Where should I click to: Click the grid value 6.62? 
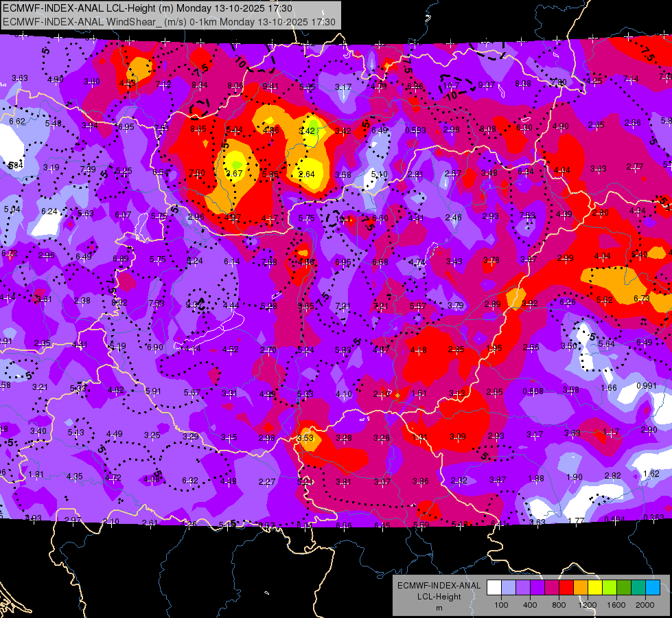pyautogui.click(x=17, y=122)
